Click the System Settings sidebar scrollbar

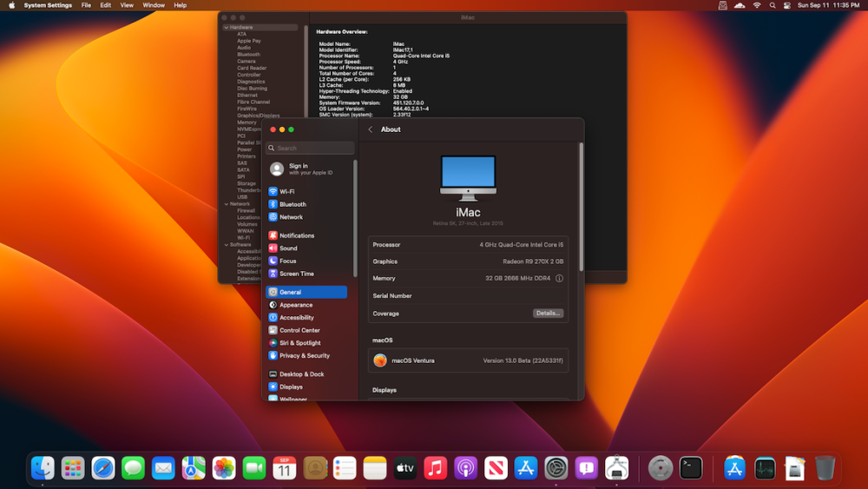[x=355, y=218]
